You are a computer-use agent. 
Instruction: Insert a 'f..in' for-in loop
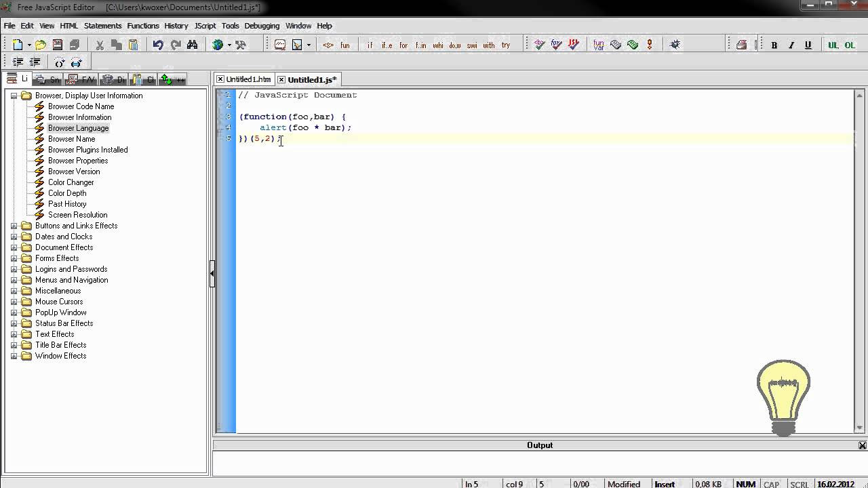pos(421,45)
